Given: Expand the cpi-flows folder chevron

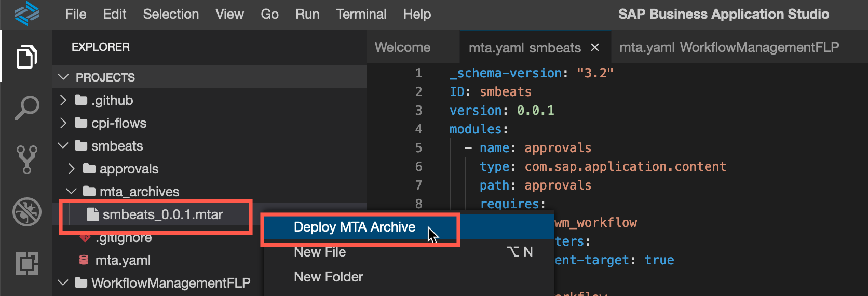Looking at the screenshot, I should 63,123.
